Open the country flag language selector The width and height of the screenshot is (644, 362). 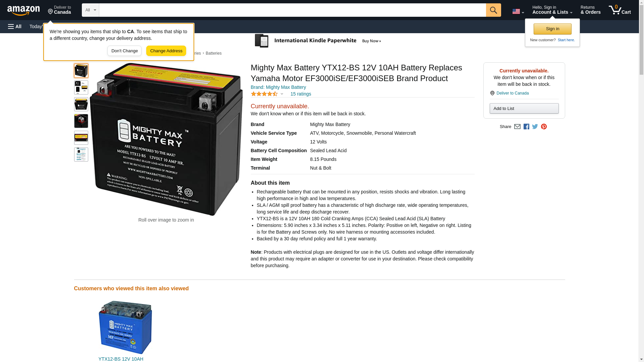click(518, 11)
